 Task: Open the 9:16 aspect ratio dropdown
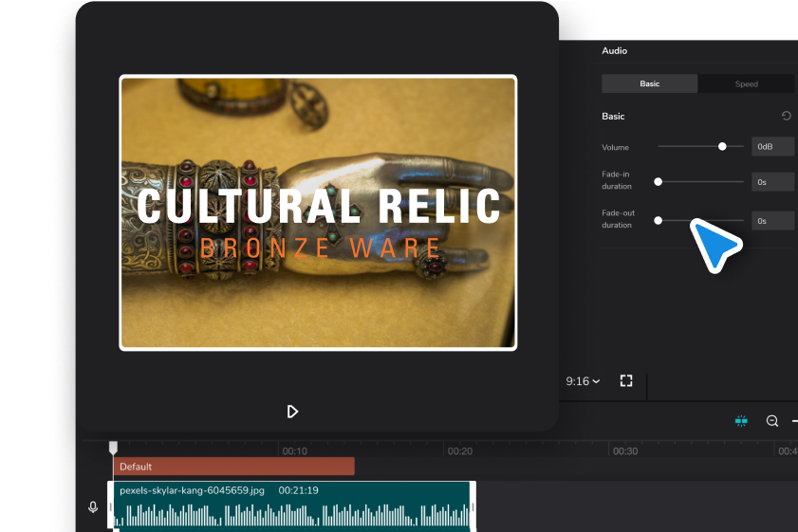click(583, 381)
